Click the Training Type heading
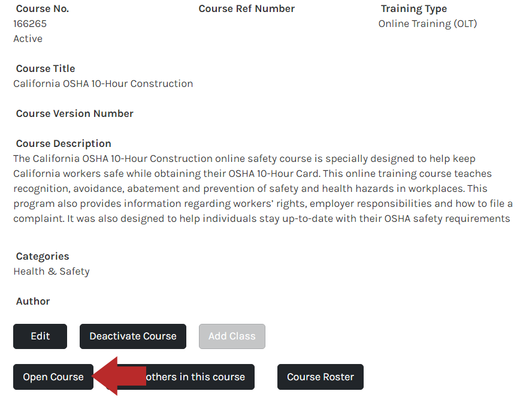 pos(413,9)
